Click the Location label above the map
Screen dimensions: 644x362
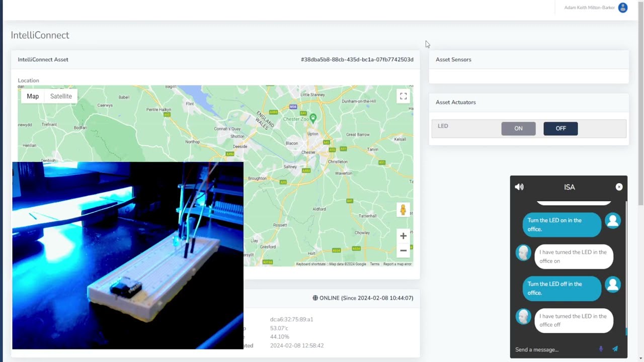tap(28, 80)
